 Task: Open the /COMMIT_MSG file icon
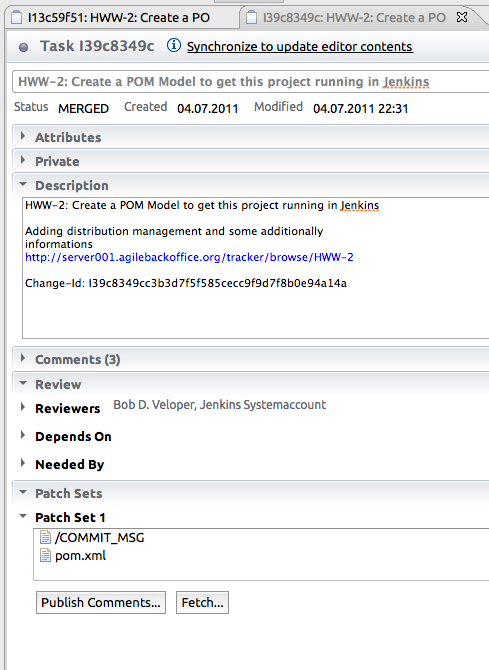pyautogui.click(x=45, y=537)
